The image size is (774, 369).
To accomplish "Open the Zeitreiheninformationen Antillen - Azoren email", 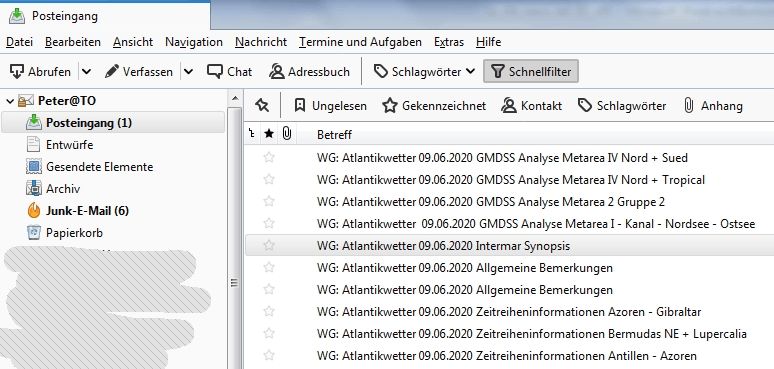I will [507, 356].
